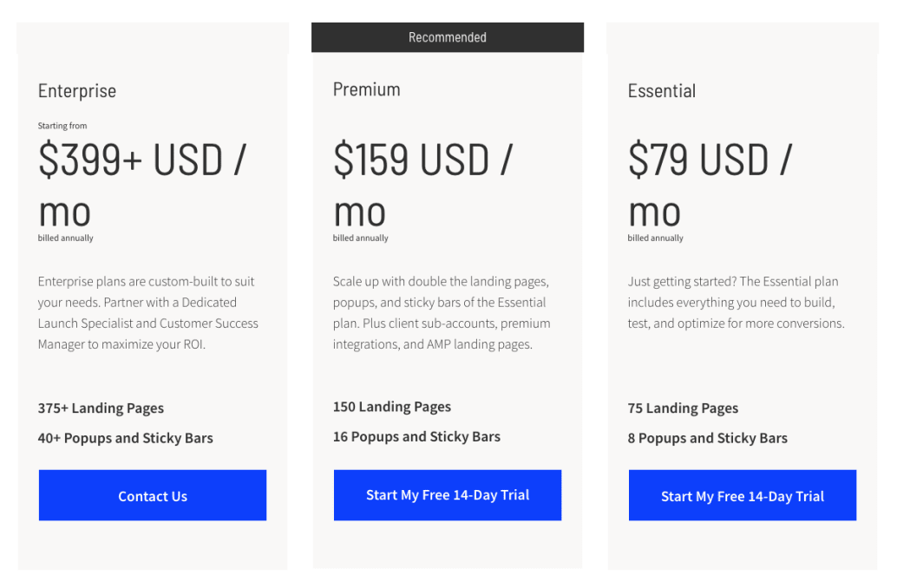Start free trial on Premium plan
The height and width of the screenshot is (588, 897).
pyautogui.click(x=448, y=495)
